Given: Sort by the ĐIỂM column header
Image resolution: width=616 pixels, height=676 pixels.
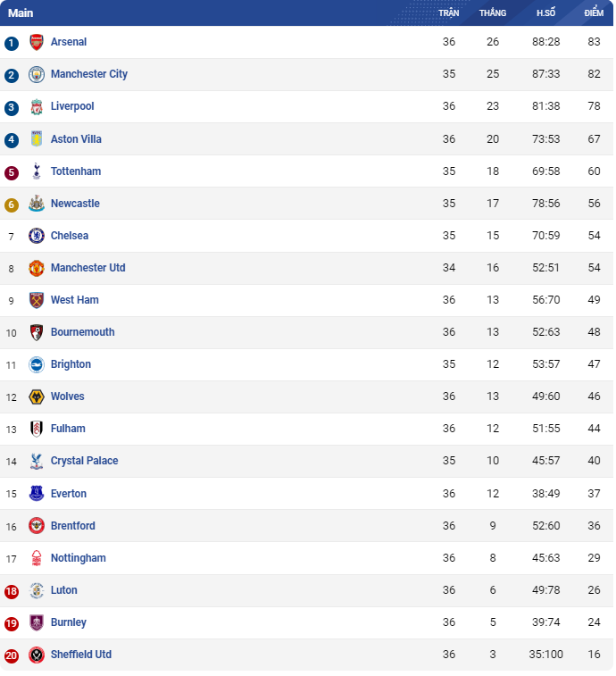Looking at the screenshot, I should (x=594, y=13).
